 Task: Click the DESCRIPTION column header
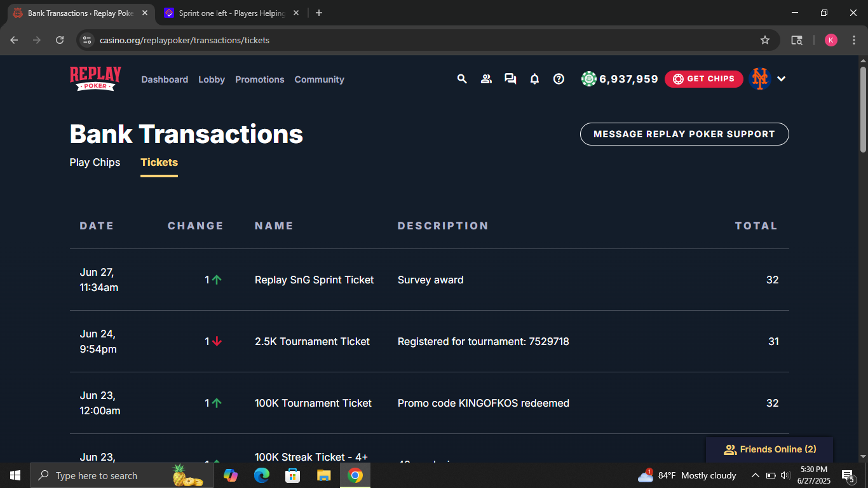pyautogui.click(x=443, y=226)
